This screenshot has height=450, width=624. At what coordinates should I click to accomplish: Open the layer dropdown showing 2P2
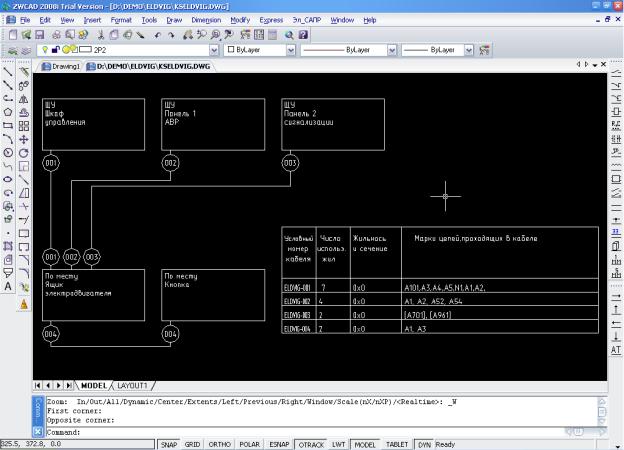pos(214,49)
